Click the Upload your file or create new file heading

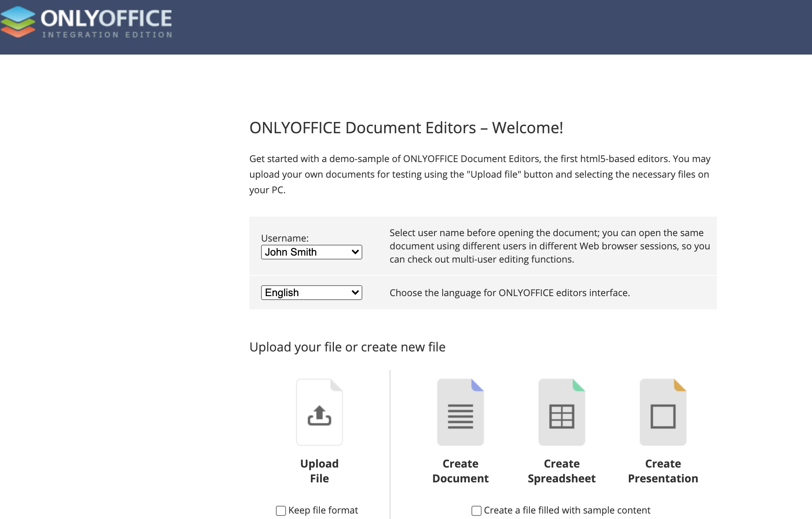pos(347,347)
